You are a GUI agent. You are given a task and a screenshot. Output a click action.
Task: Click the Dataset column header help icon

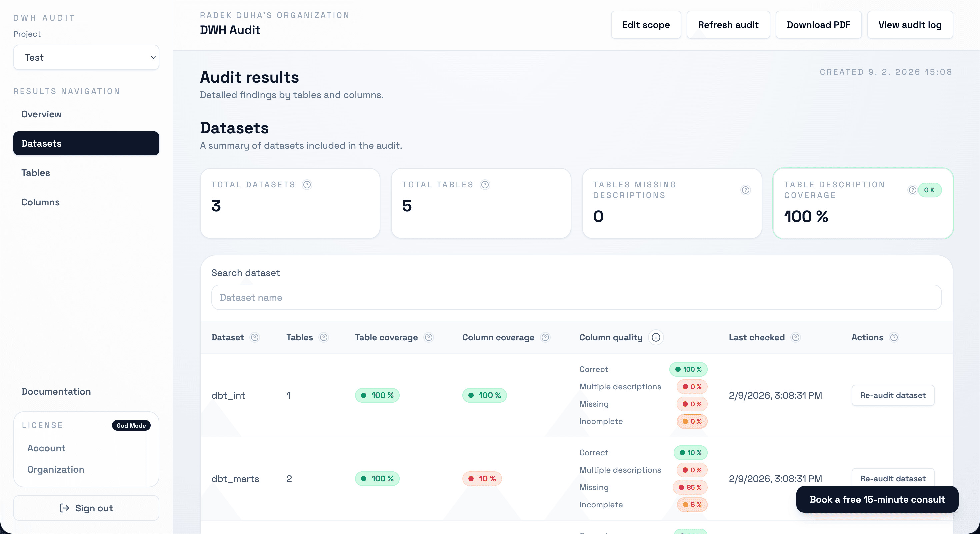(x=255, y=337)
